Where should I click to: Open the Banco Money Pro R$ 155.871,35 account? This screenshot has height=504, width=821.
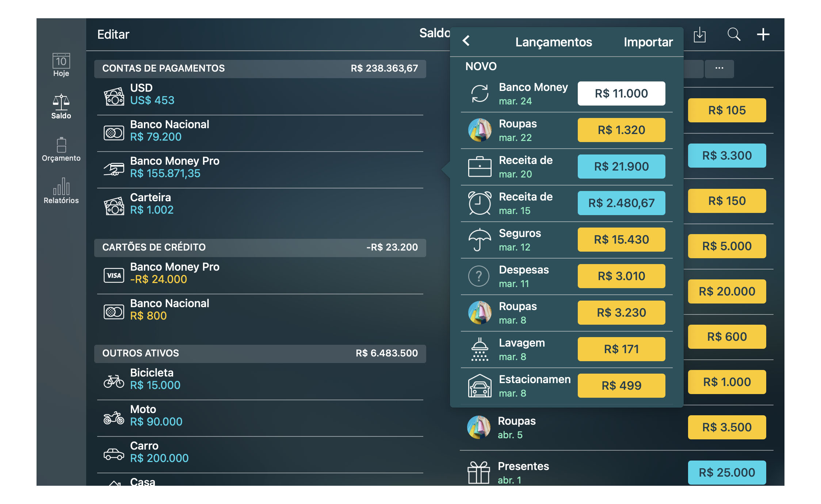[260, 169]
